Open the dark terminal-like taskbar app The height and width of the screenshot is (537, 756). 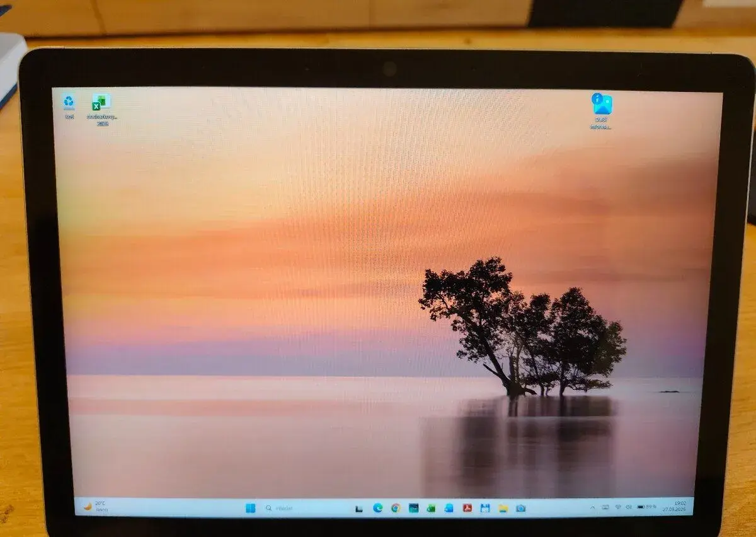pyautogui.click(x=414, y=508)
